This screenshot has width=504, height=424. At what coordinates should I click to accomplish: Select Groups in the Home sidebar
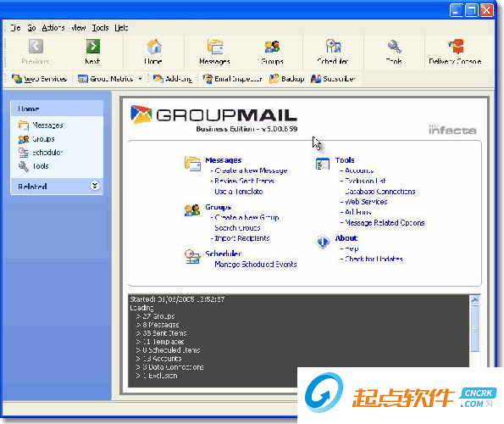36,139
